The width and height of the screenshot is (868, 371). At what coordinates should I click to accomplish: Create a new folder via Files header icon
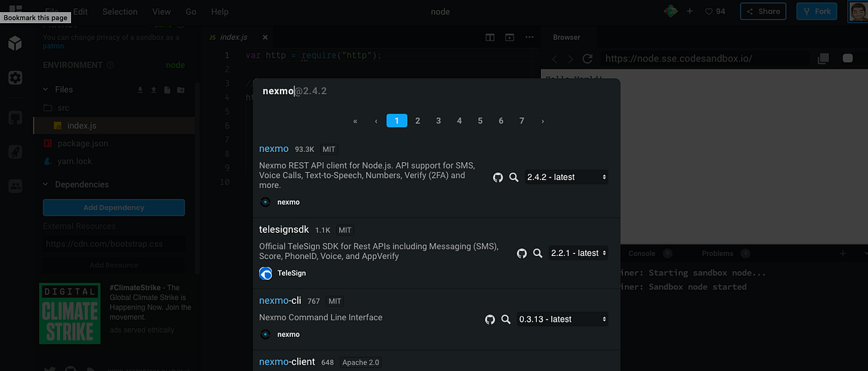(x=180, y=90)
